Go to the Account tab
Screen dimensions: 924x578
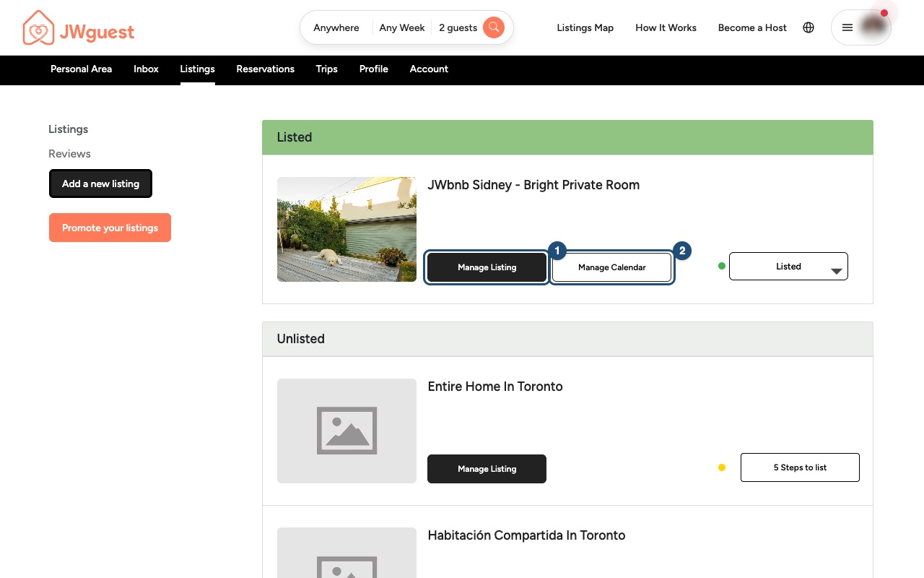pos(429,69)
